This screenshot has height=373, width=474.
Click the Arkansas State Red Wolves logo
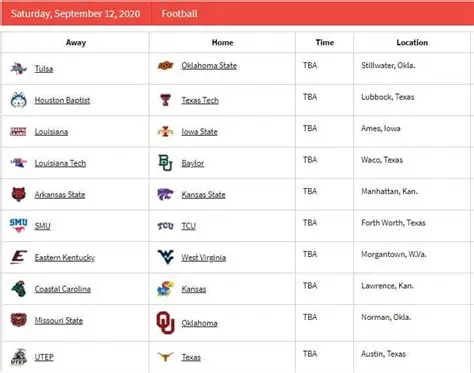(x=19, y=194)
